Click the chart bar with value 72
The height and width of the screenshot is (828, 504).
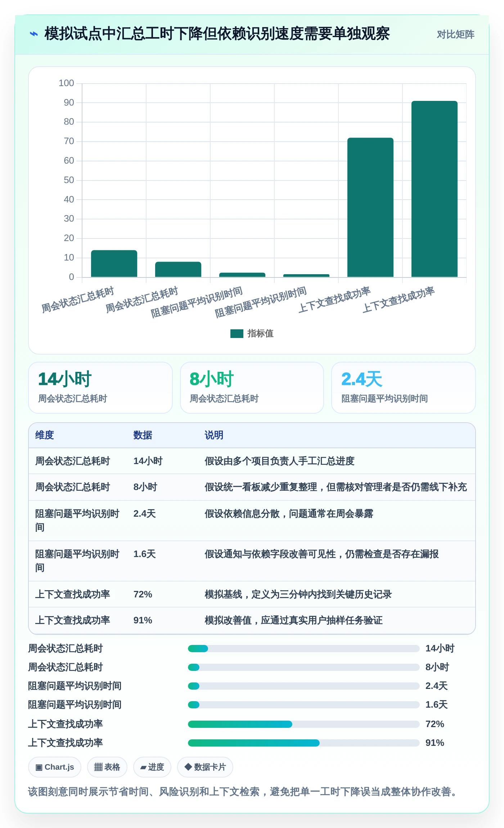(x=370, y=207)
